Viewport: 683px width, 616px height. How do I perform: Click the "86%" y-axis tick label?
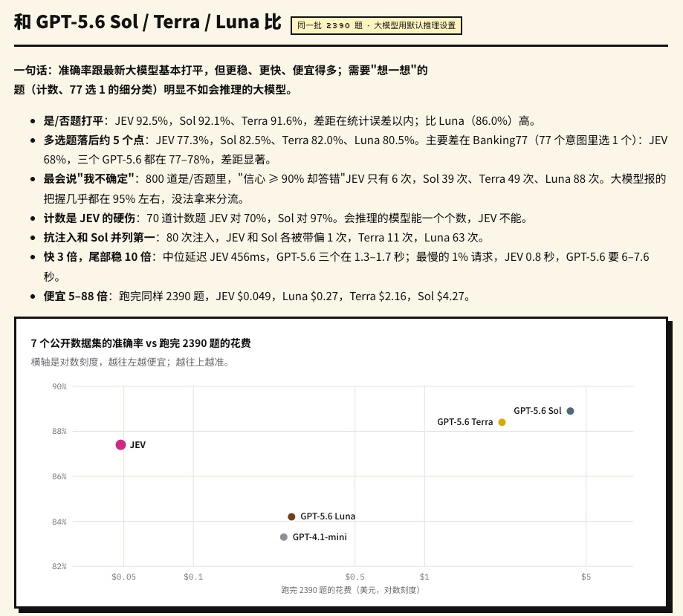tap(59, 476)
